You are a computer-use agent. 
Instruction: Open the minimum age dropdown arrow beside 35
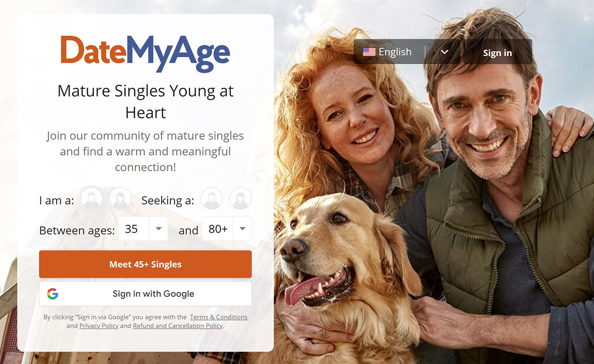pyautogui.click(x=159, y=229)
